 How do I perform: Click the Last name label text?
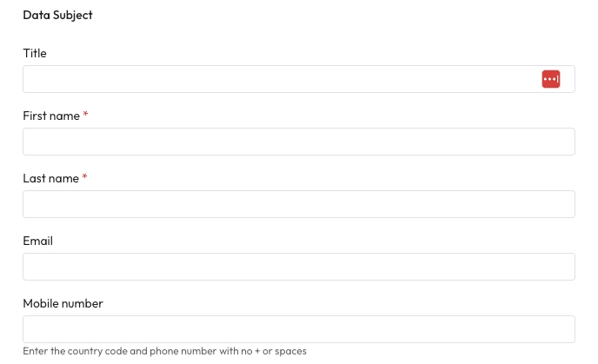tap(50, 178)
